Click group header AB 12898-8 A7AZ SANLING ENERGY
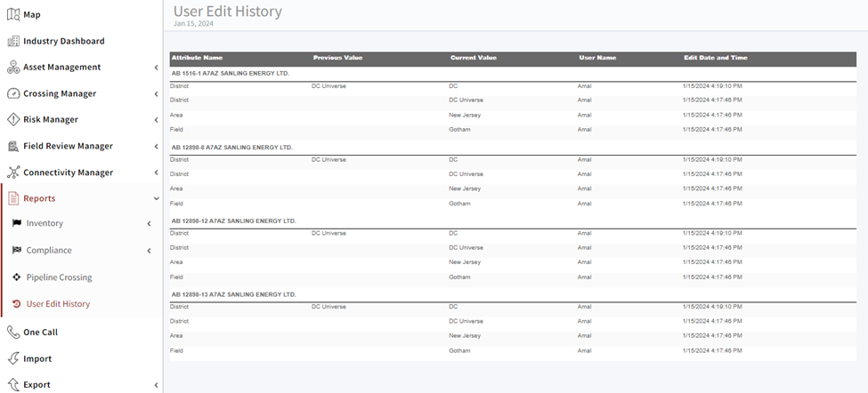The width and height of the screenshot is (868, 393). pyautogui.click(x=232, y=147)
